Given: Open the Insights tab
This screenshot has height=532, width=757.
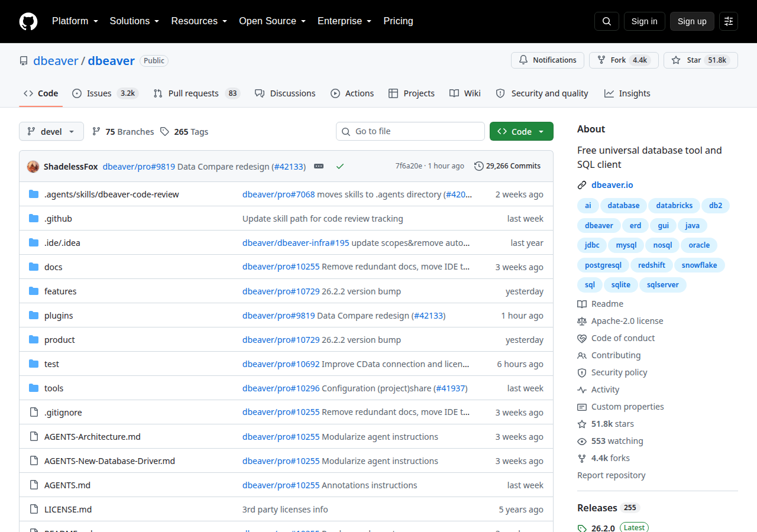Looking at the screenshot, I should 627,93.
